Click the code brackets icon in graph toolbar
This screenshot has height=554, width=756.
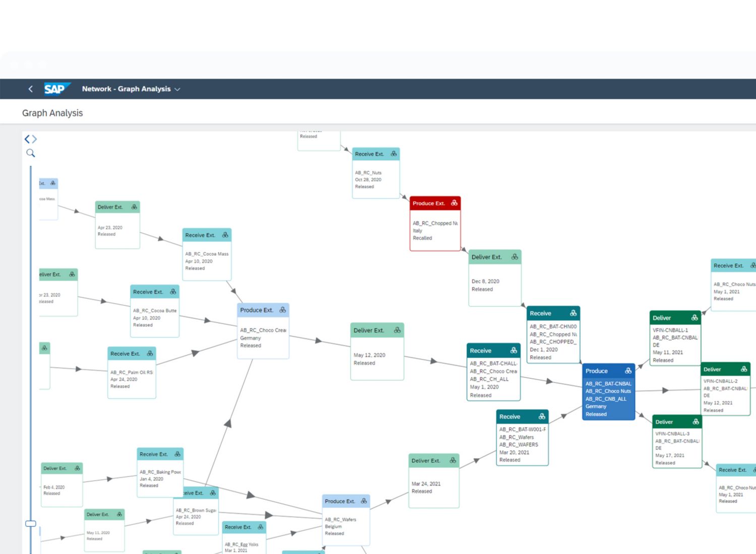pos(31,139)
